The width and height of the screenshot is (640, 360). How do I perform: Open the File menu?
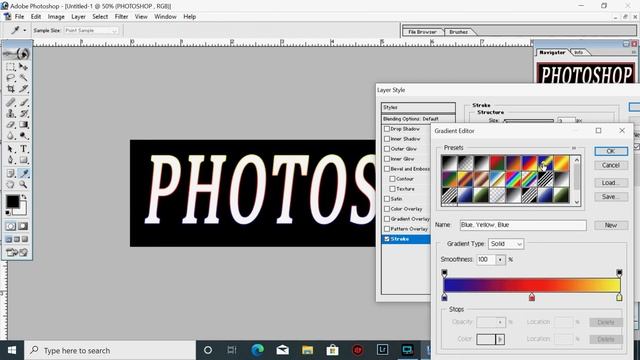pos(19,17)
